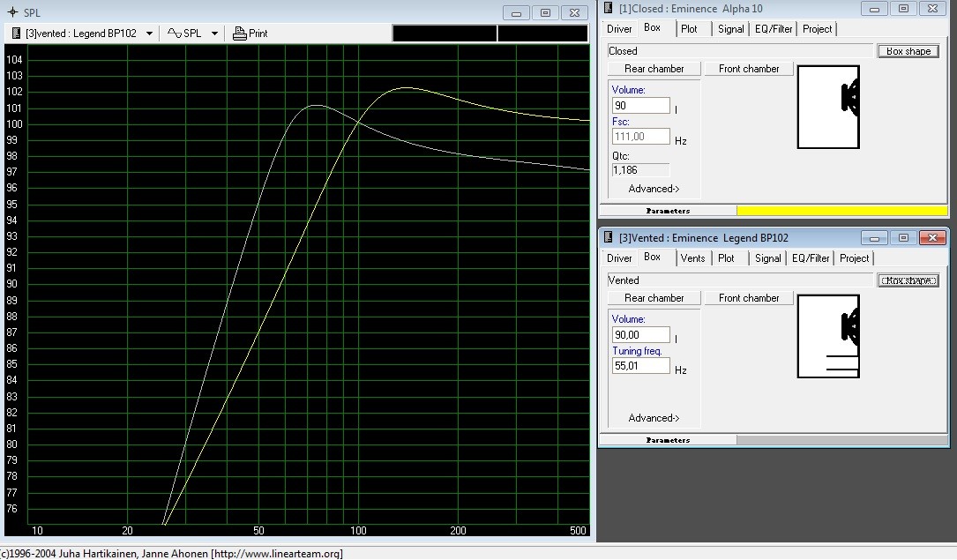Open Vents tab in Vented window

[692, 258]
